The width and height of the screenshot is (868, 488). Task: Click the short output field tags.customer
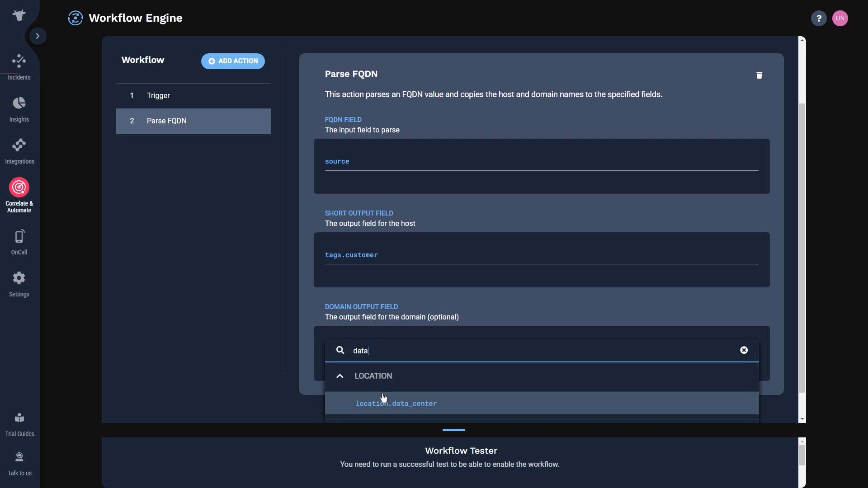542,255
